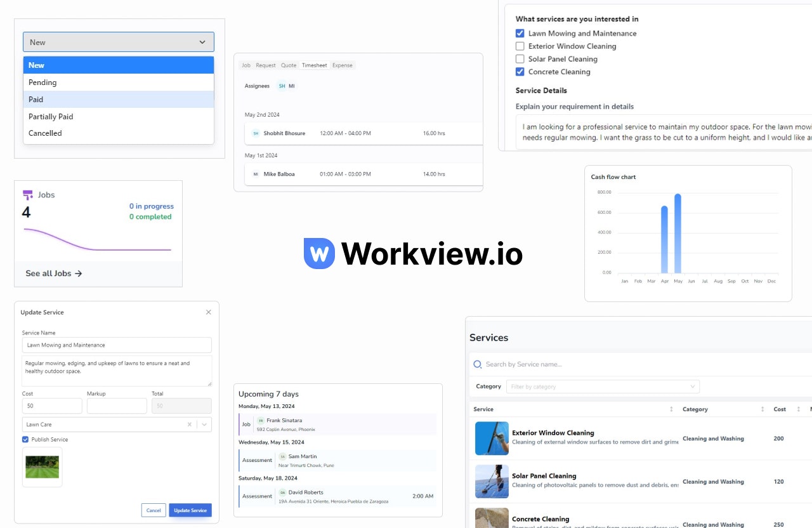The height and width of the screenshot is (528, 812).
Task: Click the Cash flow chart title
Action: coord(613,177)
